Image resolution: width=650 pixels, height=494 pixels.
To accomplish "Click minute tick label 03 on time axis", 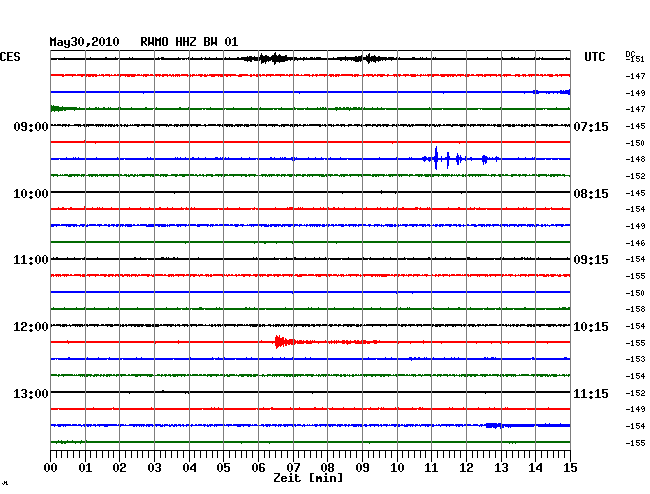I will pyautogui.click(x=154, y=468).
